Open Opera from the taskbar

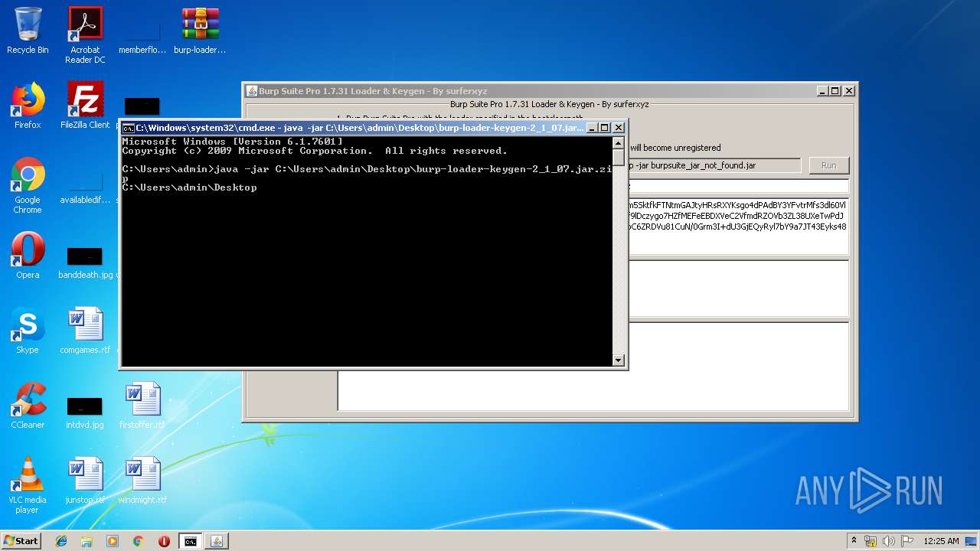(164, 541)
